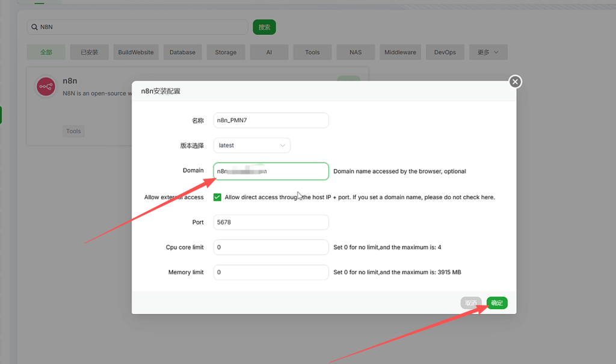Uncheck Allow external access checkbox

click(x=217, y=197)
